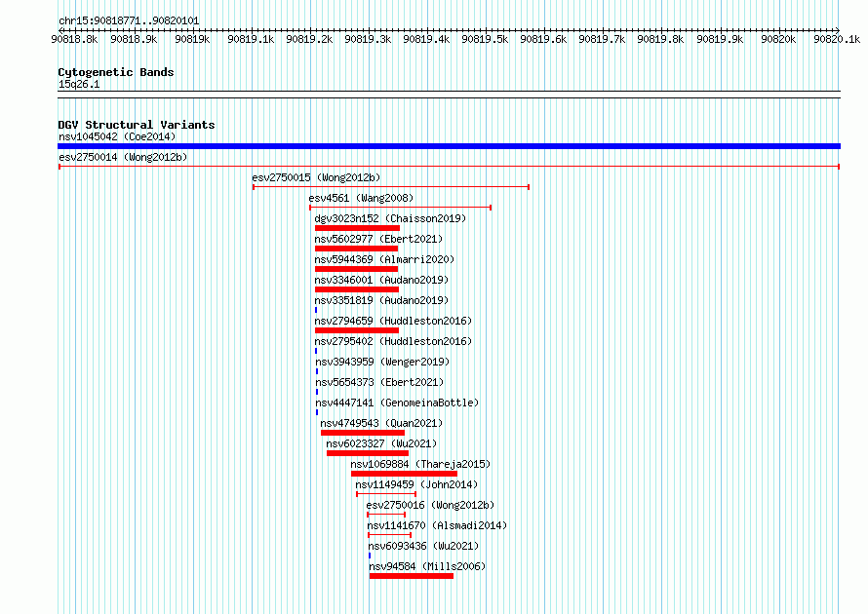The width and height of the screenshot is (868, 614).
Task: Click the 90819.5k ruler position
Action: click(x=485, y=39)
